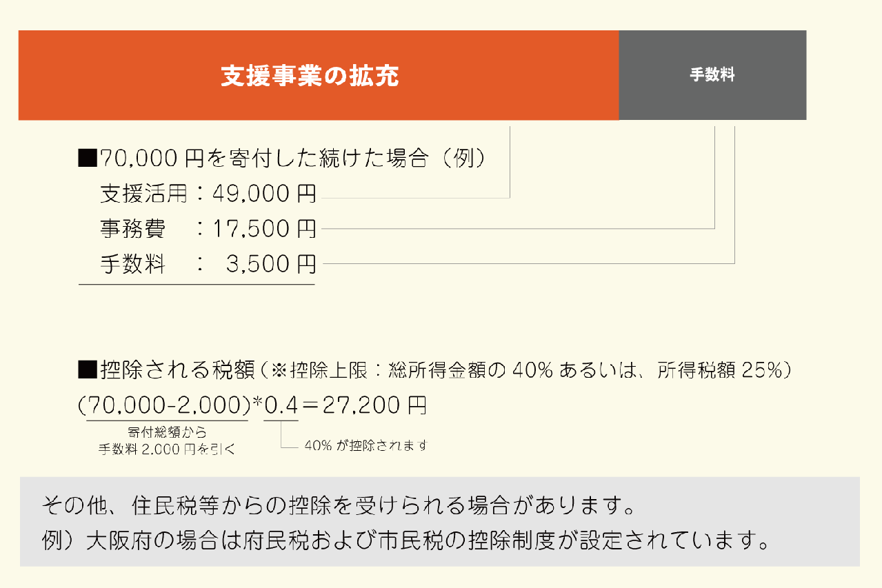Screen dimensions: 882x588
Task: Click the gray 手数料 bar segment
Action: [712, 75]
